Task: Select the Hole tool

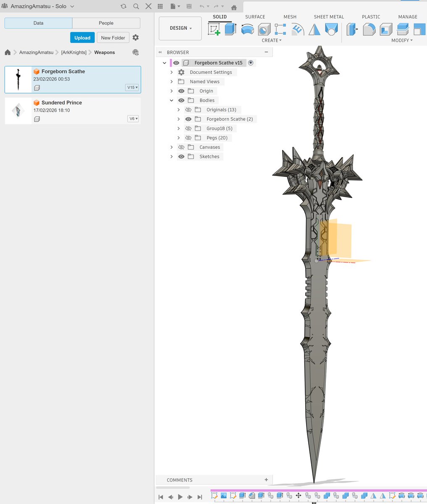Action: (x=264, y=29)
